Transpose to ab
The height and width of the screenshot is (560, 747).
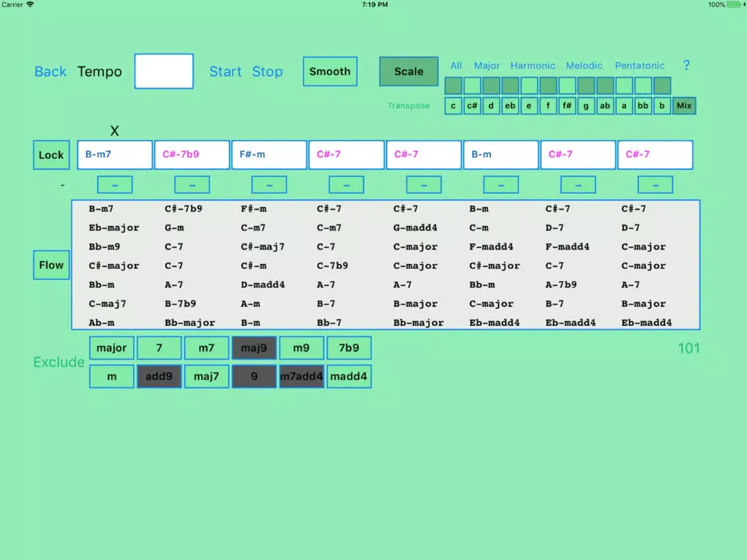pyautogui.click(x=605, y=106)
